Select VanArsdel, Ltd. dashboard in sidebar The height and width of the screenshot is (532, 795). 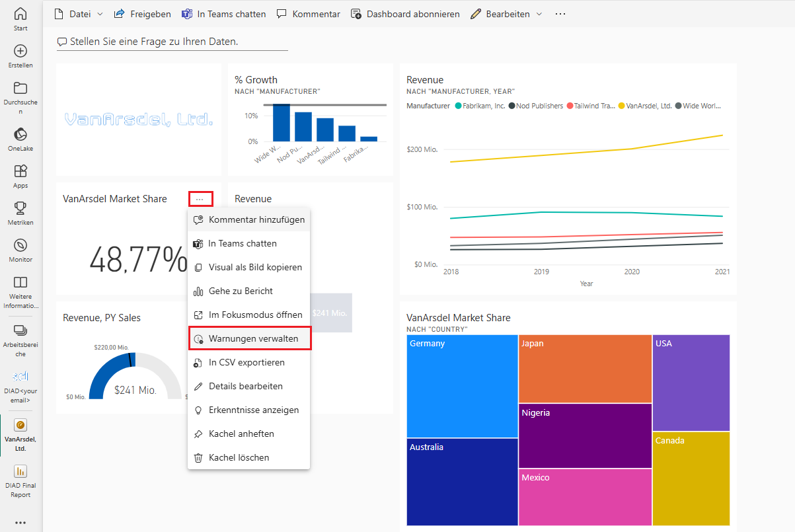pos(20,435)
